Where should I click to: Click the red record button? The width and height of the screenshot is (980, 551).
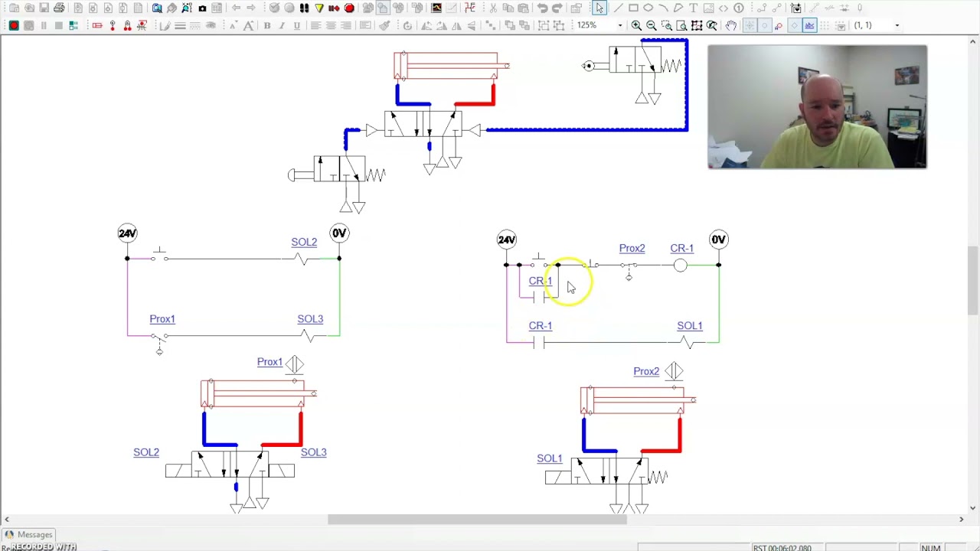(x=14, y=25)
